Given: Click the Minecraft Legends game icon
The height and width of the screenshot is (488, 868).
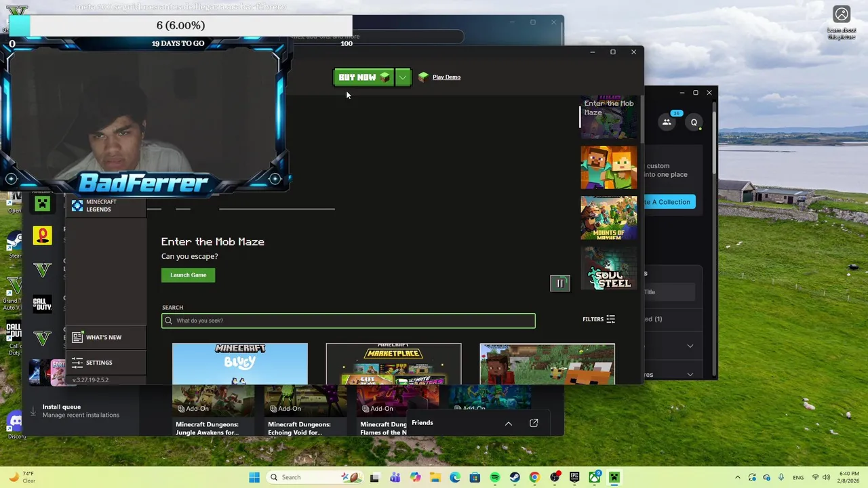Looking at the screenshot, I should 77,205.
